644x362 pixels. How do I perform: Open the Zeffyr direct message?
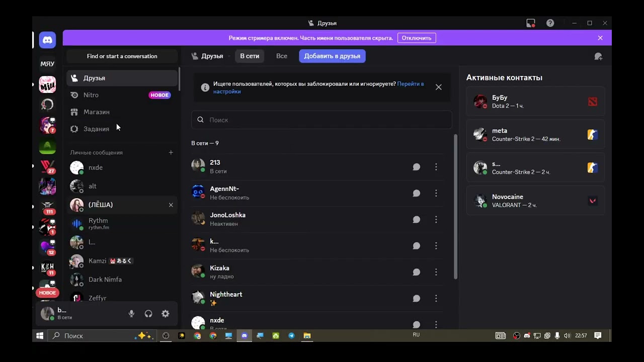coord(122,298)
